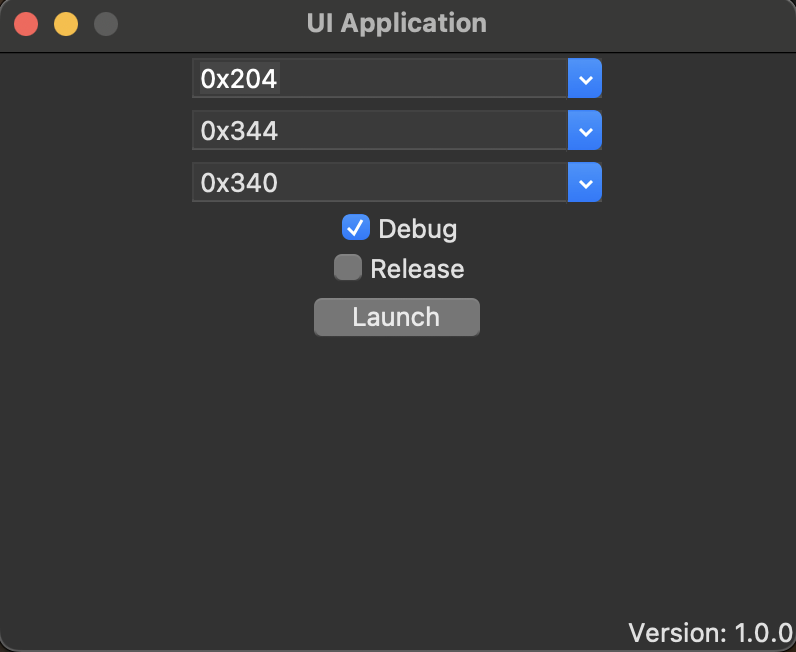
Task: Minimize the window with yellow button
Action: click(x=66, y=24)
